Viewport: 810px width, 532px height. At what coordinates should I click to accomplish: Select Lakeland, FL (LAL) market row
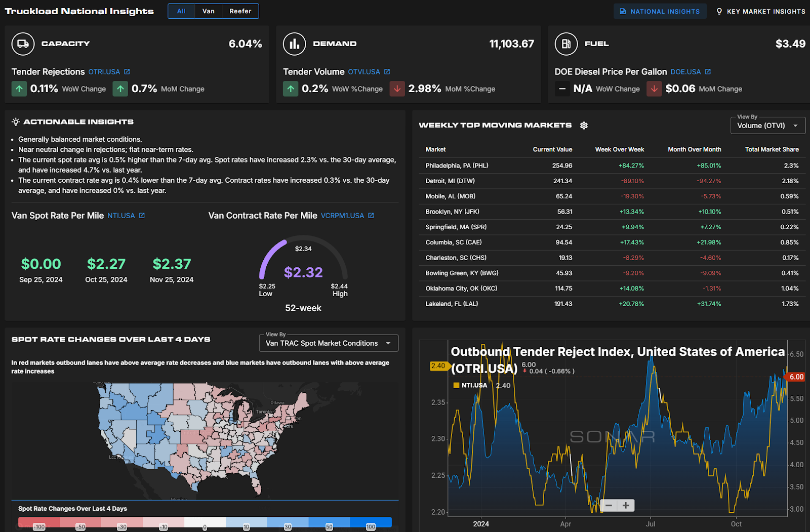pyautogui.click(x=612, y=304)
